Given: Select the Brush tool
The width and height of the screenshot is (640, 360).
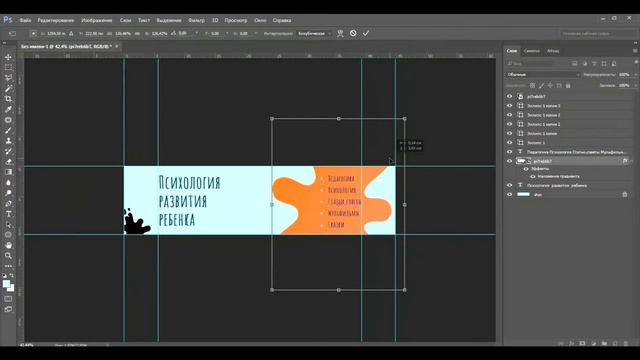Looking at the screenshot, I should (8, 131).
